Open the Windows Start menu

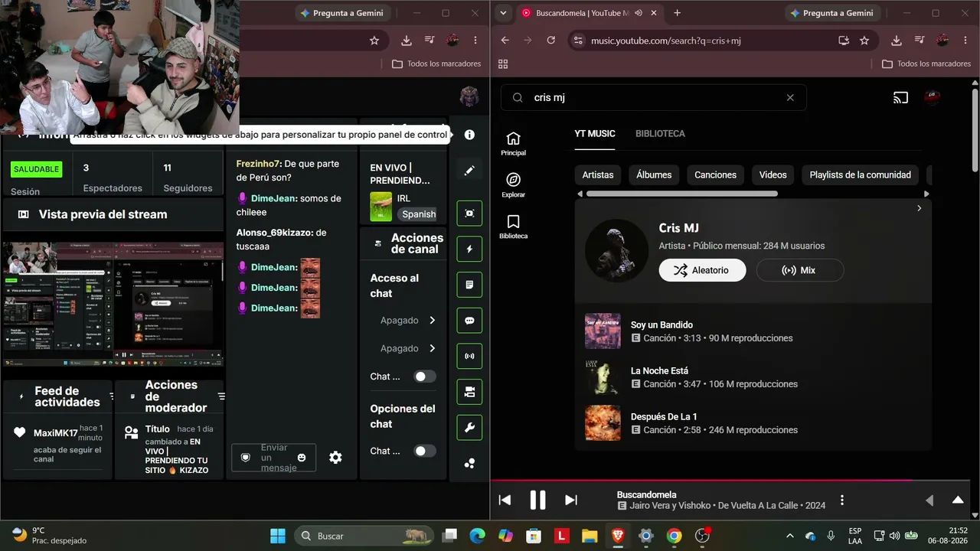pyautogui.click(x=277, y=536)
